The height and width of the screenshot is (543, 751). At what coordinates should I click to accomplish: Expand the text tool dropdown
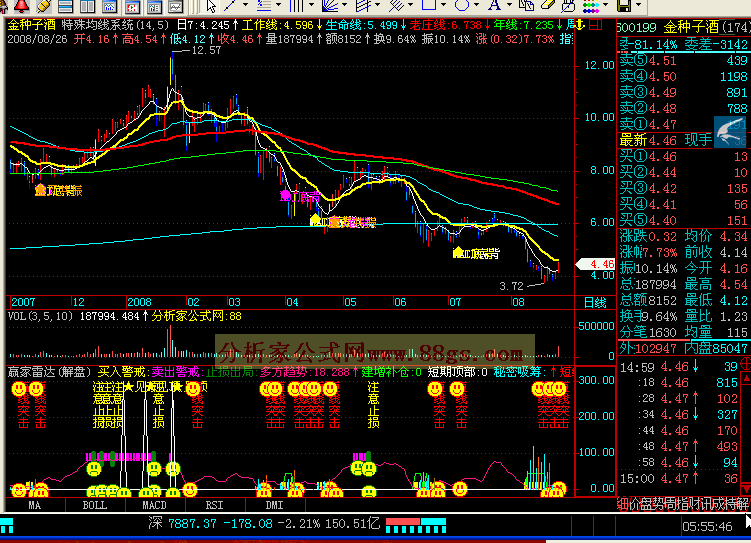point(509,5)
